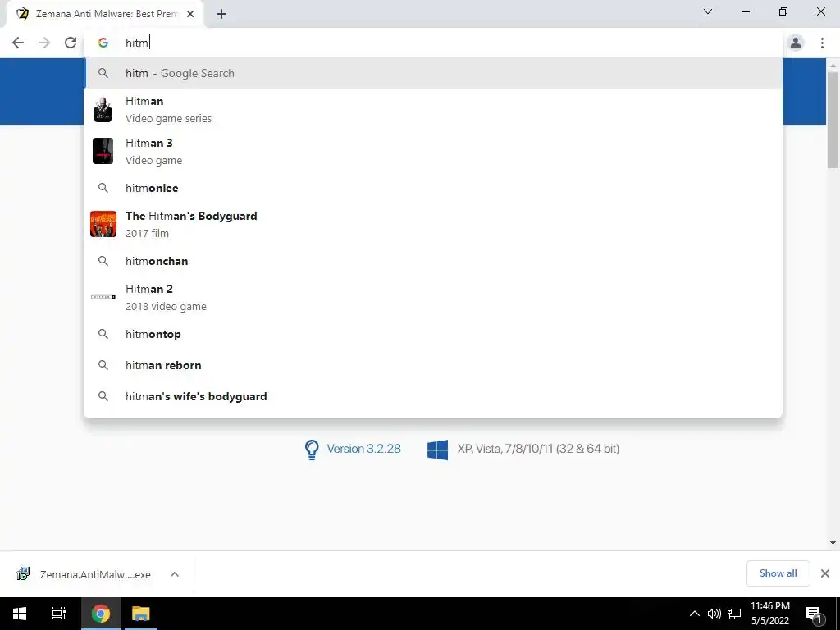Choose 'hitm - Google Search' suggestion

pyautogui.click(x=433, y=73)
